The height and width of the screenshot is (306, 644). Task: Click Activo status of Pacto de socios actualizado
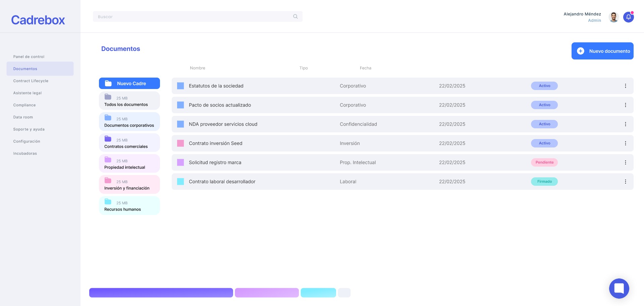544,105
